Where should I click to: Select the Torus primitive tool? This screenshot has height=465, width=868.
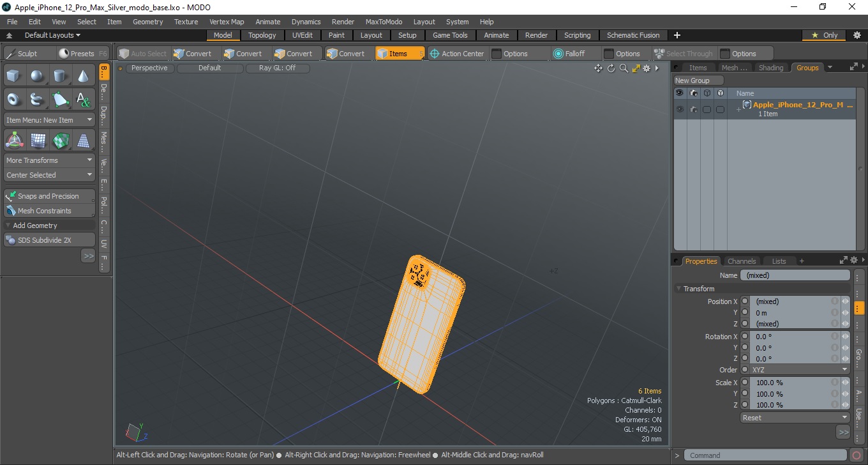14,99
